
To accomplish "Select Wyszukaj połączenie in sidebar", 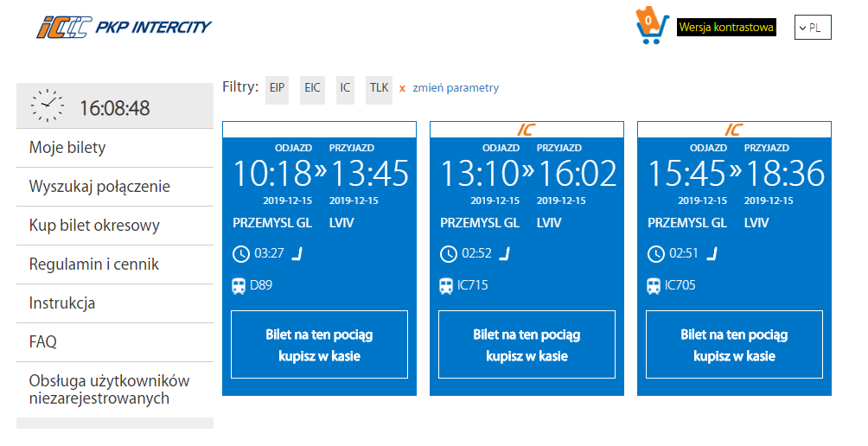I will 99,187.
